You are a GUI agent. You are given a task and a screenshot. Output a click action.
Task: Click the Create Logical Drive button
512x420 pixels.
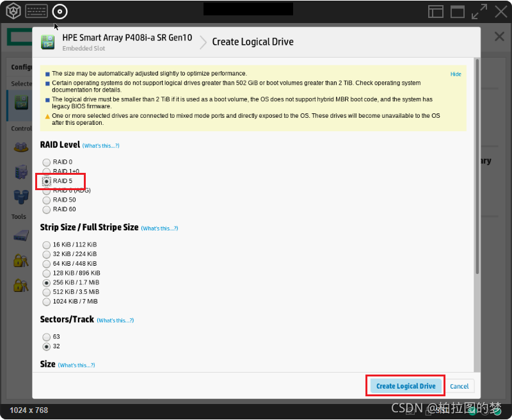406,386
